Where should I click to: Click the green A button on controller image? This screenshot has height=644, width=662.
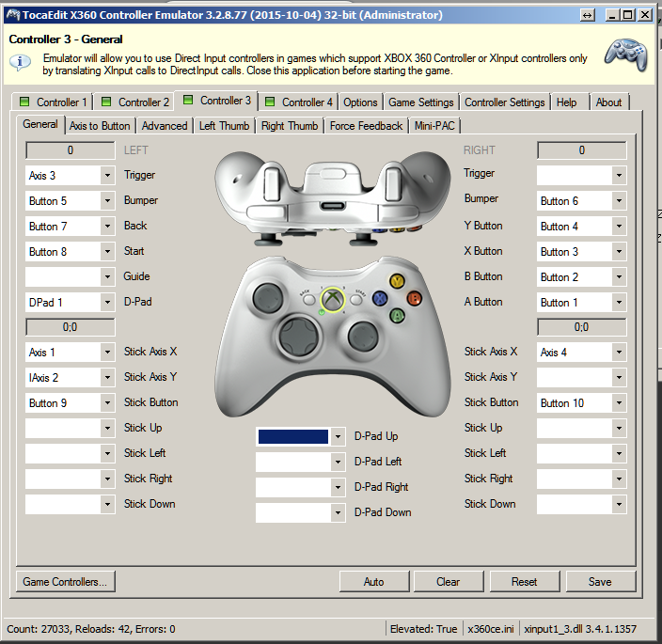click(397, 316)
